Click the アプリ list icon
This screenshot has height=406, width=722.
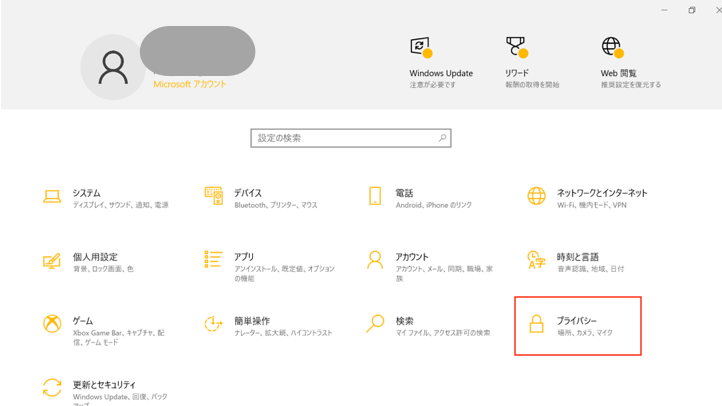click(214, 260)
